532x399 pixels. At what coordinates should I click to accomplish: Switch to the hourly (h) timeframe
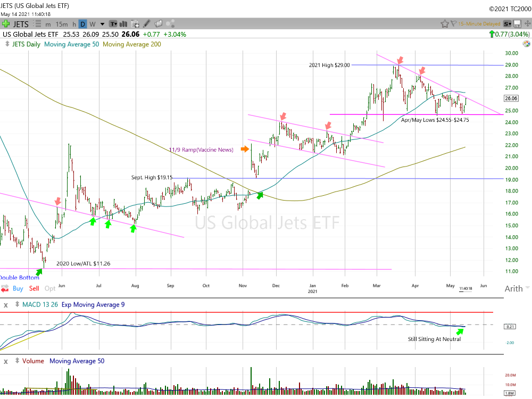[74, 24]
